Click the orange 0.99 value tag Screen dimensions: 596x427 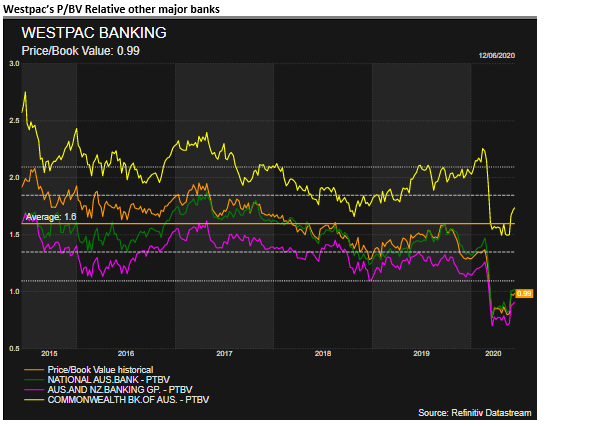click(524, 294)
